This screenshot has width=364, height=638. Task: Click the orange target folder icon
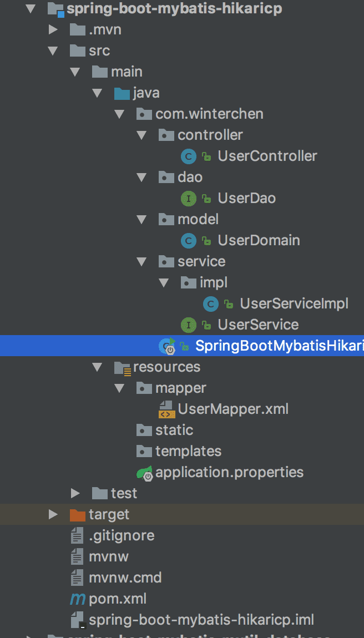point(78,515)
